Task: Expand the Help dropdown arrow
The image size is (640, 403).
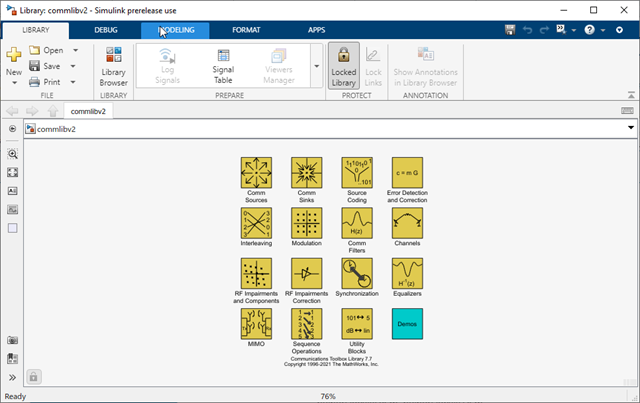Action: coord(602,30)
